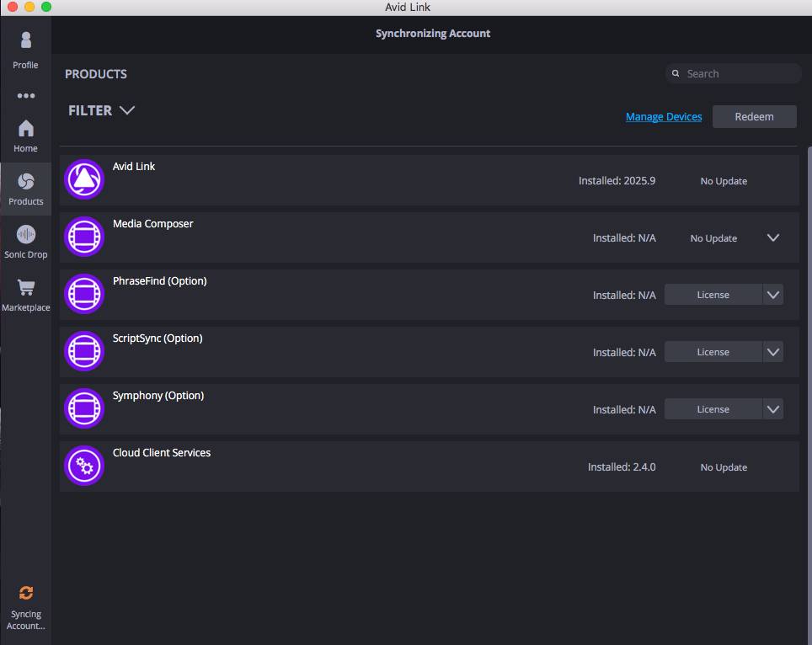The height and width of the screenshot is (645, 812).
Task: Click License button for Symphony (Option)
Action: tap(713, 409)
